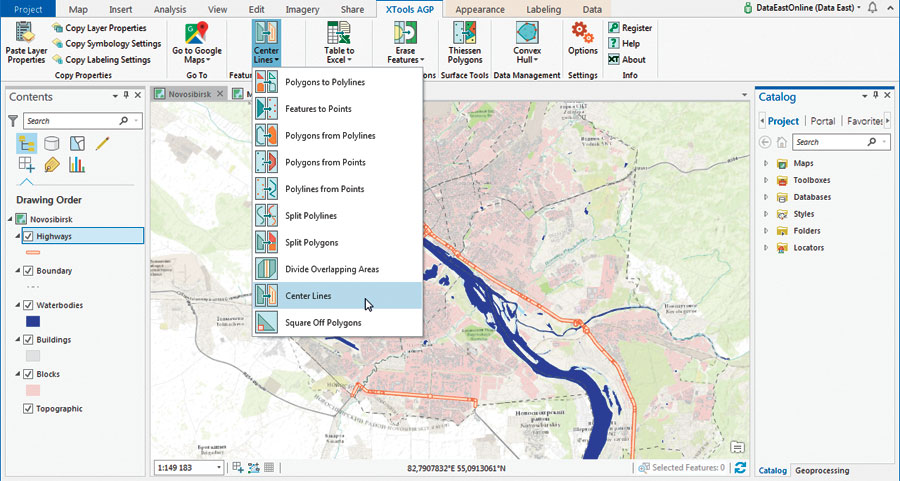Viewport: 900px width, 481px height.
Task: Choose Polylines from Points
Action: pos(338,189)
